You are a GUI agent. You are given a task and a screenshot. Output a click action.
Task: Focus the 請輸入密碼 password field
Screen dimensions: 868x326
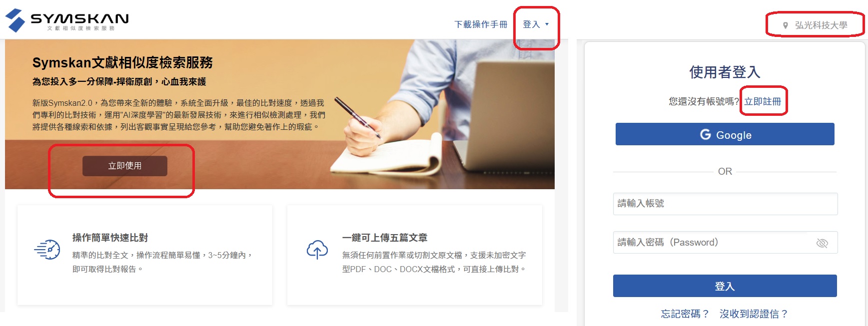tap(725, 243)
